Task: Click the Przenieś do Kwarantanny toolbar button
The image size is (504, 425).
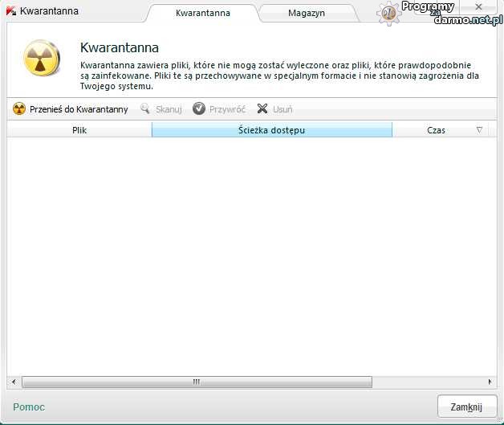Action: click(71, 109)
